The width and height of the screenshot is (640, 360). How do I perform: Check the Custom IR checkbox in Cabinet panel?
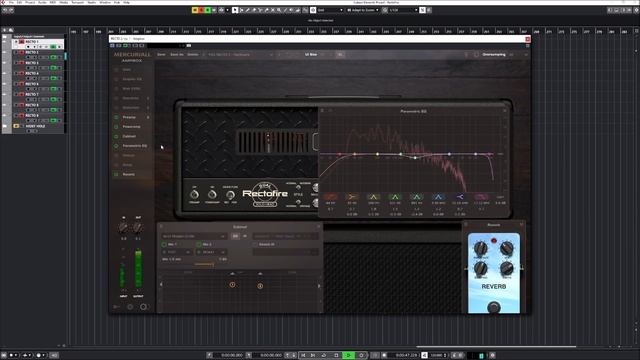(x=255, y=244)
